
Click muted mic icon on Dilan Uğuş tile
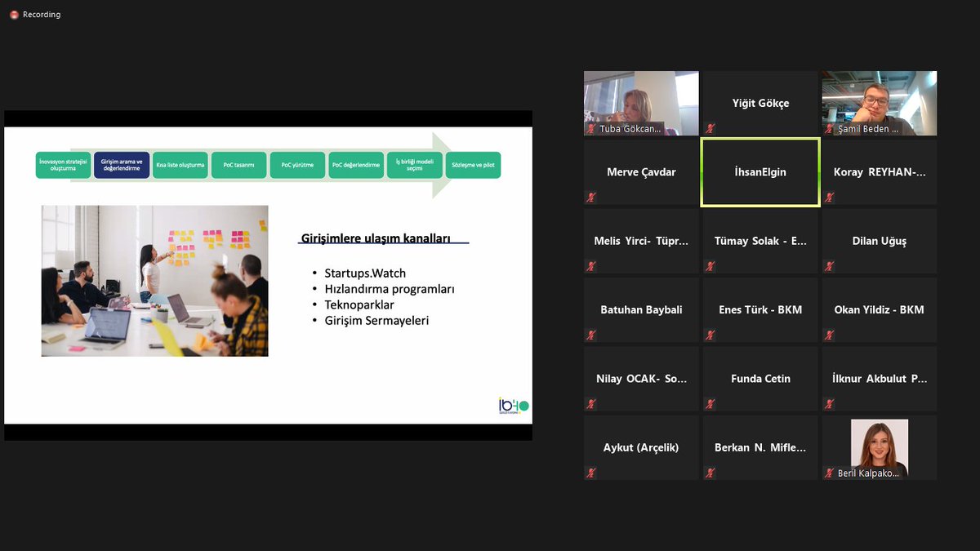point(830,266)
